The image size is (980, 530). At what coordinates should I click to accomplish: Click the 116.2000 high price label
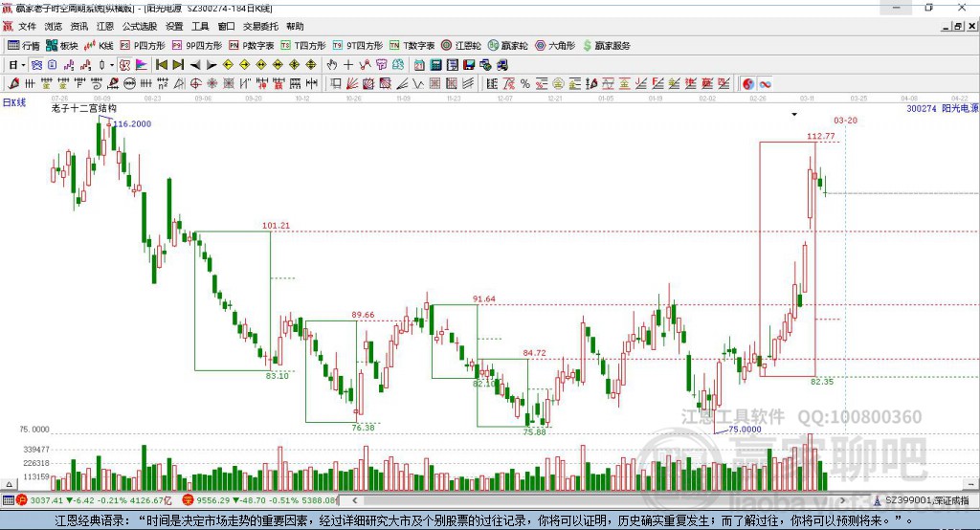click(x=132, y=123)
